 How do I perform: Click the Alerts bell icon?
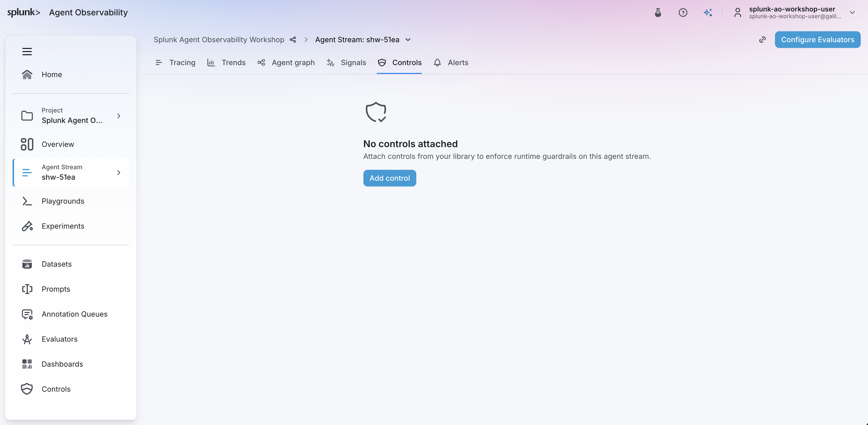pyautogui.click(x=437, y=62)
